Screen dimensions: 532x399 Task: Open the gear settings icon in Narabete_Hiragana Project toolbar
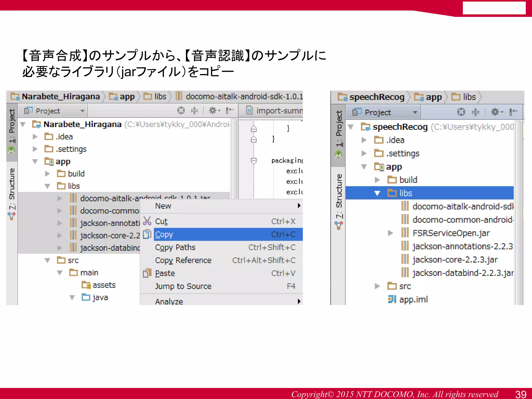[x=214, y=111]
